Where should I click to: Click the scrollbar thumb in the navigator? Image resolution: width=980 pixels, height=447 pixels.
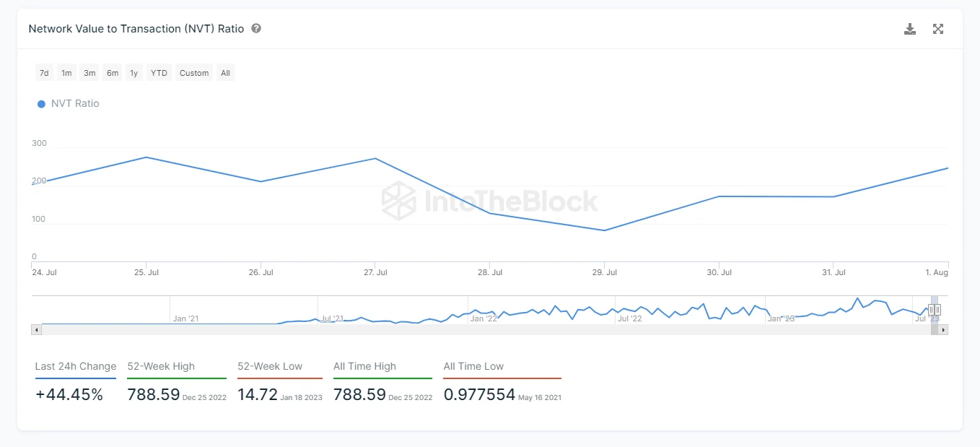(935, 330)
